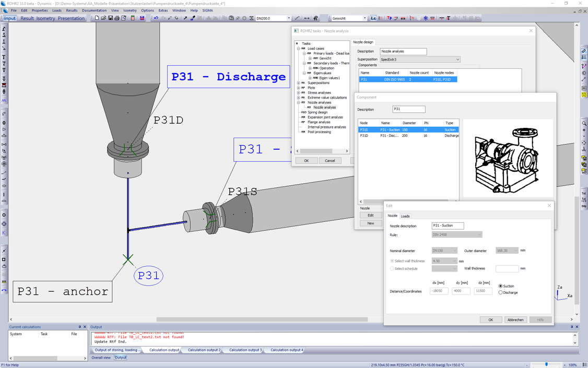The width and height of the screenshot is (588, 368).
Task: Click the Undo arrow icon in toolbar
Action: pyautogui.click(x=156, y=18)
